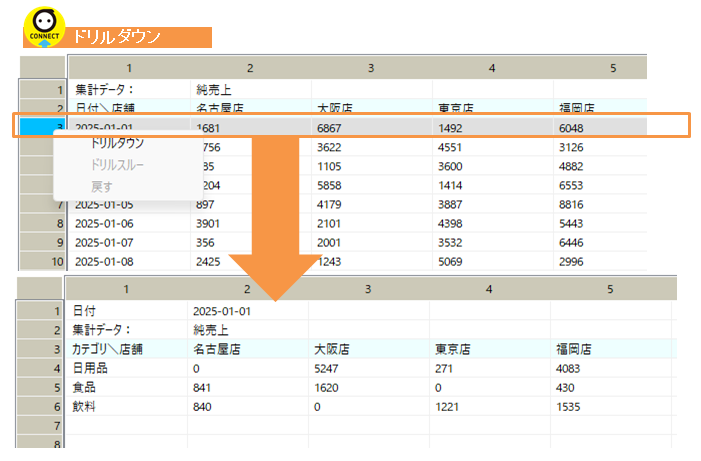Click row header 8 in upper grid
The width and height of the screenshot is (701, 461).
click(43, 224)
